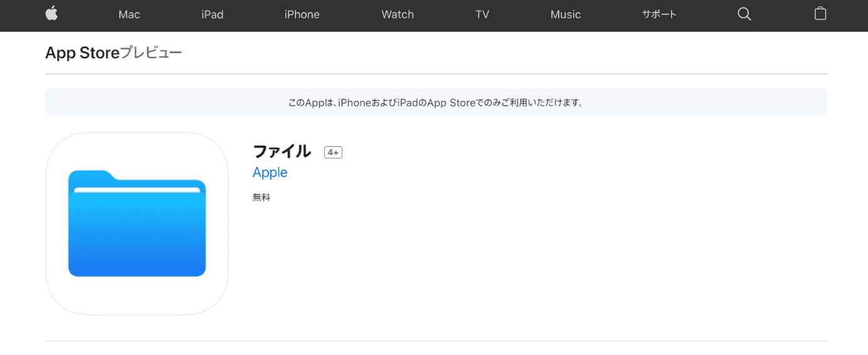Click the Apple developer link
The height and width of the screenshot is (355, 868).
[270, 172]
